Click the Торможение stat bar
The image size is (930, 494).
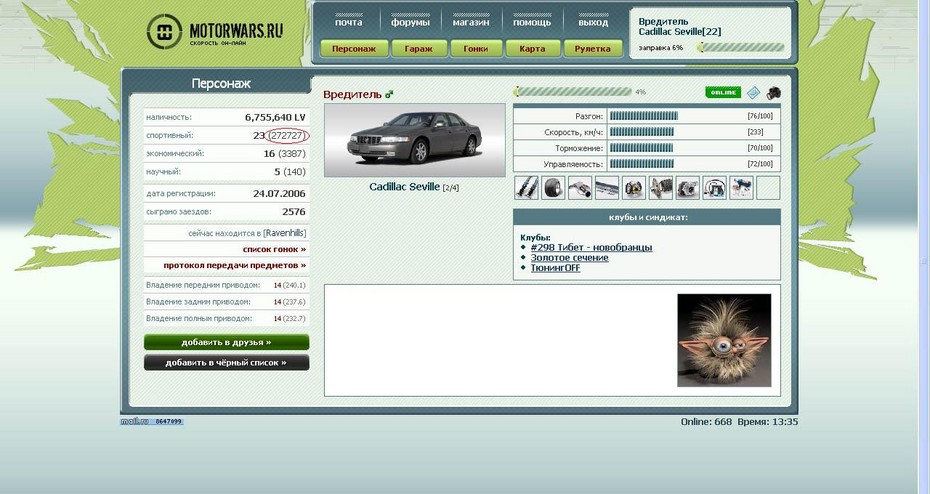click(x=641, y=148)
